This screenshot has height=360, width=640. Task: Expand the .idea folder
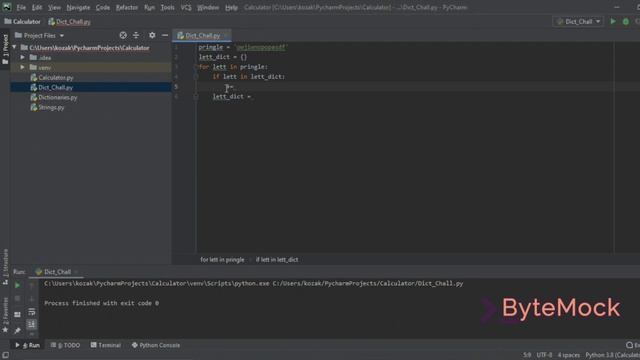pyautogui.click(x=22, y=58)
